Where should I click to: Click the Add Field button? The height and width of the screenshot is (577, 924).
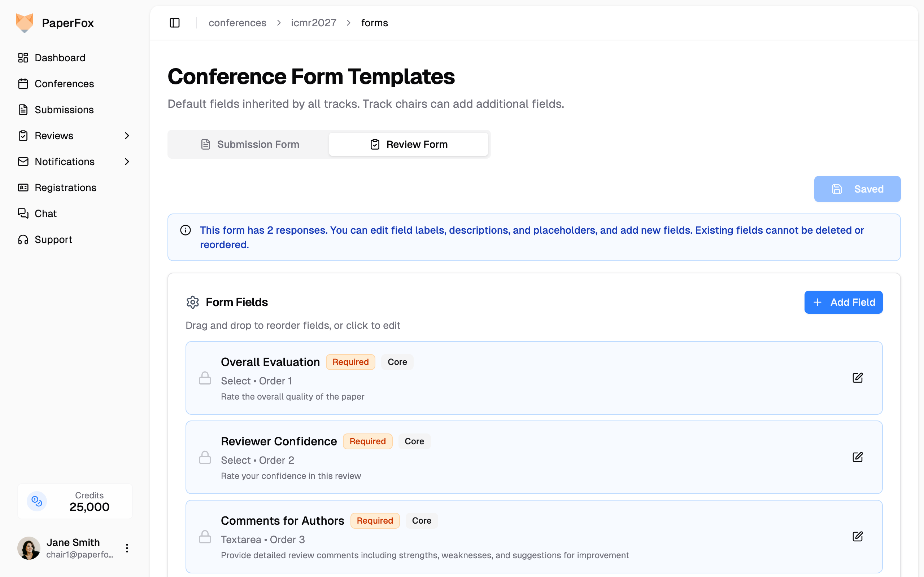coord(843,302)
